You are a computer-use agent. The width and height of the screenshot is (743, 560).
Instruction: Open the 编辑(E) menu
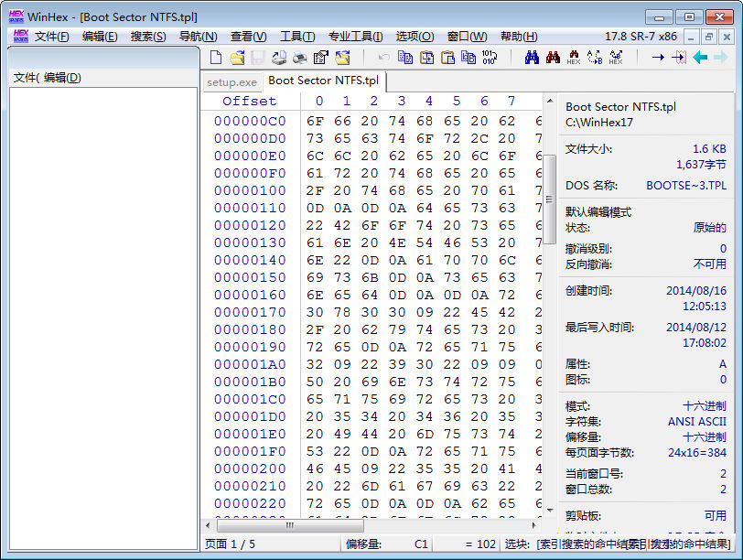click(x=100, y=37)
